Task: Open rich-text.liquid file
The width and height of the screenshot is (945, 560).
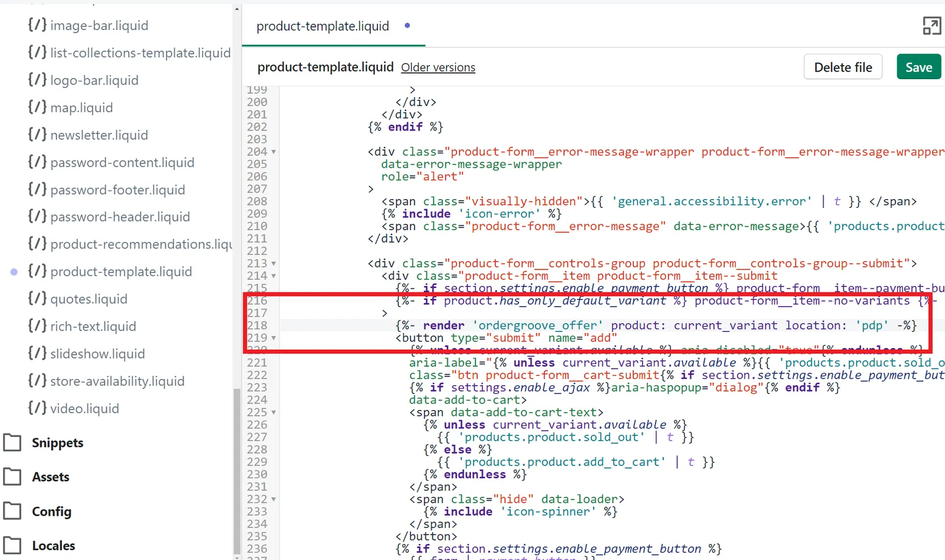Action: tap(93, 326)
